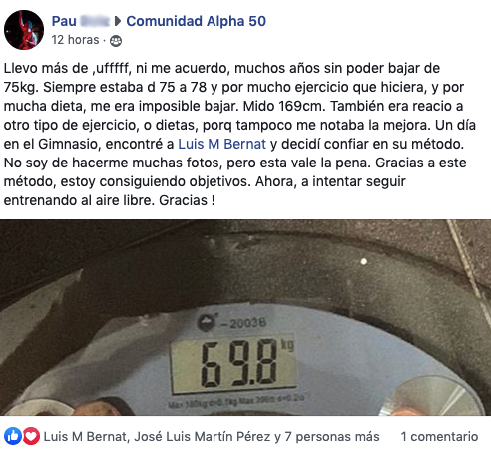Screen dimensions: 491x455
Task: Click the 'y 7 personas más' text
Action: 327,437
